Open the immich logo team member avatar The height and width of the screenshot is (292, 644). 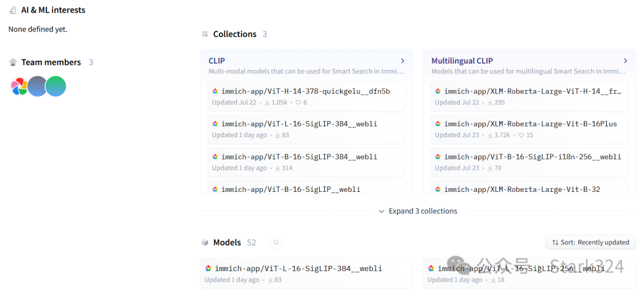pos(19,86)
